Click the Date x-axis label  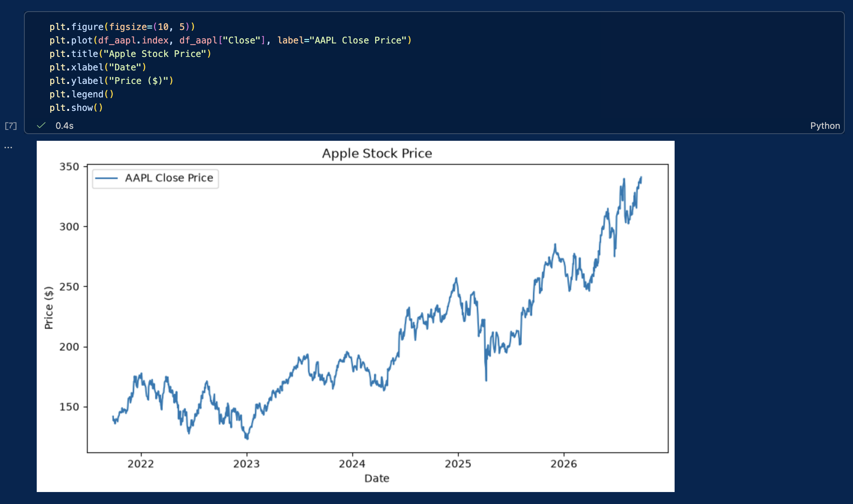377,479
